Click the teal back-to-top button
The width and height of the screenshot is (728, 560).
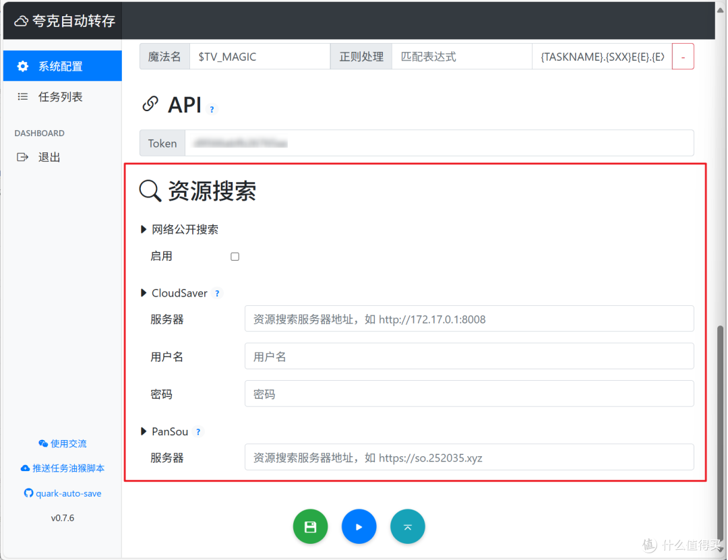[x=408, y=526]
